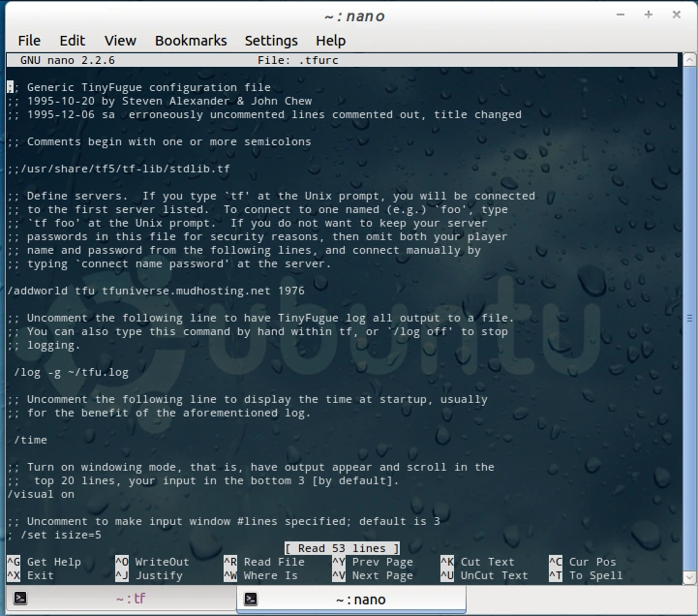This screenshot has height=616, width=698.
Task: Click the window title '~ : nano'
Action: [x=354, y=16]
